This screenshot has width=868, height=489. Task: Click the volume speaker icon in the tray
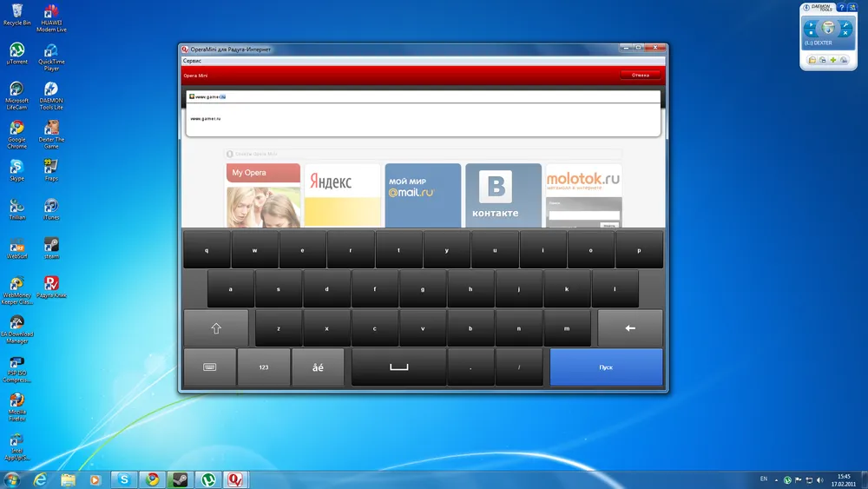tap(820, 480)
